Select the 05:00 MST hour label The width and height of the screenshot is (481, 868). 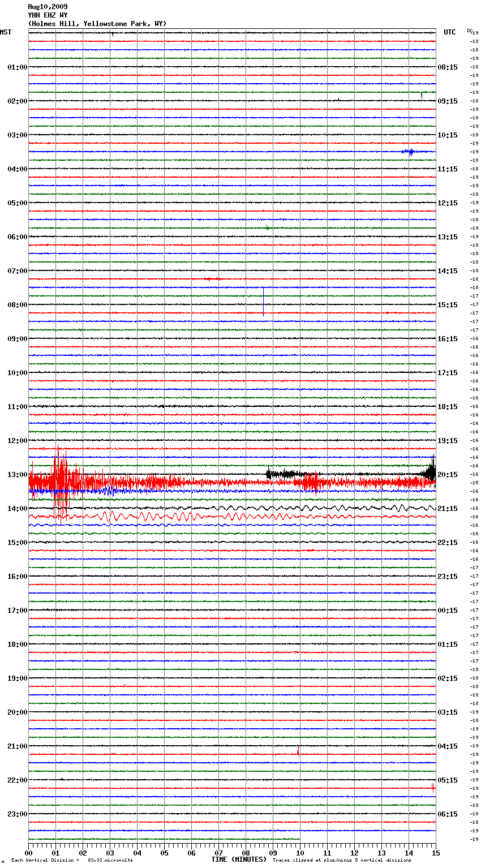point(18,203)
